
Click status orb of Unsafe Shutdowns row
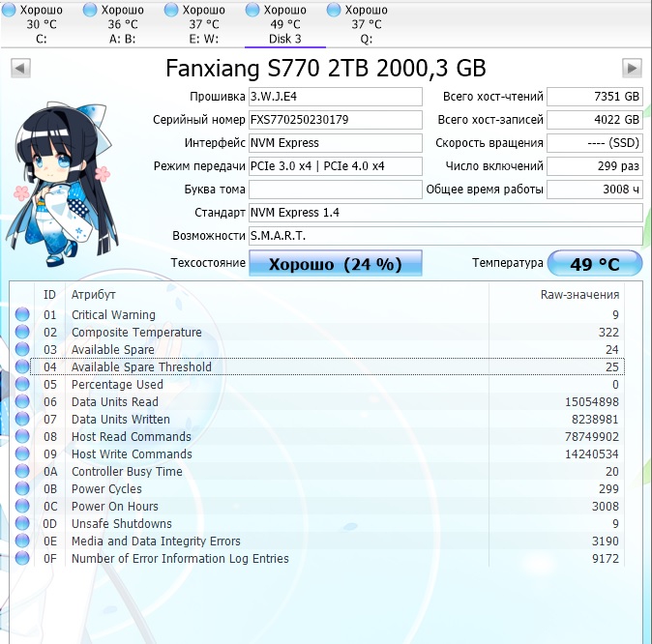(22, 523)
